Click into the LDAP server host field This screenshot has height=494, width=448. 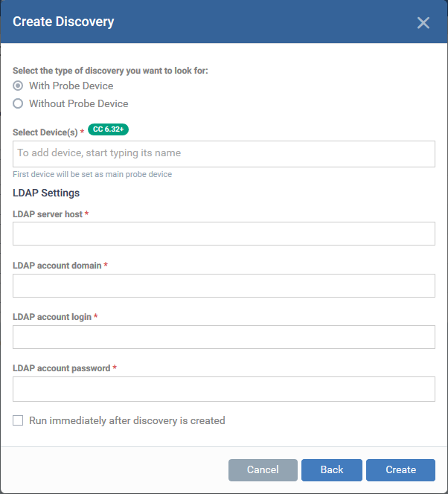pyautogui.click(x=224, y=234)
